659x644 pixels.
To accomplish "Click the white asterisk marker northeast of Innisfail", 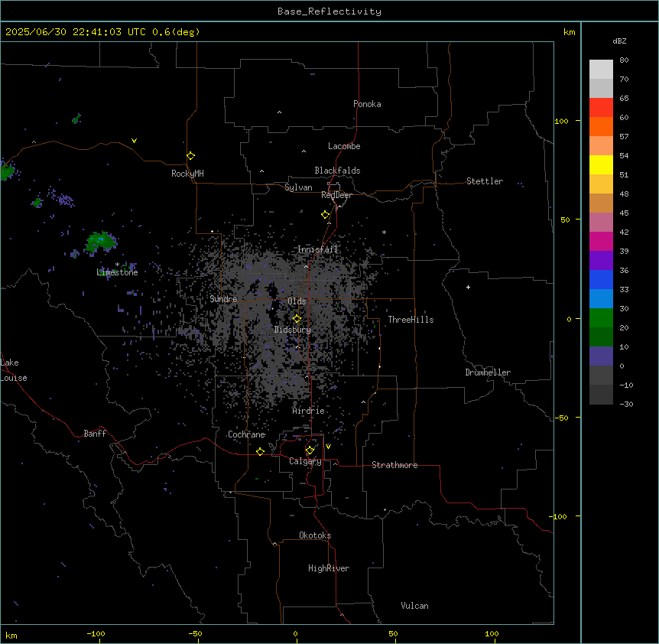I will tap(384, 232).
